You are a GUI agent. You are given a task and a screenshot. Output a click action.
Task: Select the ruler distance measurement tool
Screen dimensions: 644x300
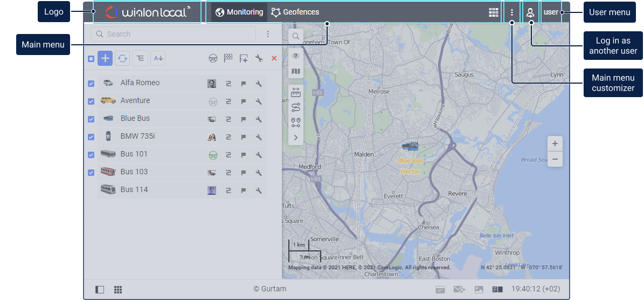[x=296, y=92]
